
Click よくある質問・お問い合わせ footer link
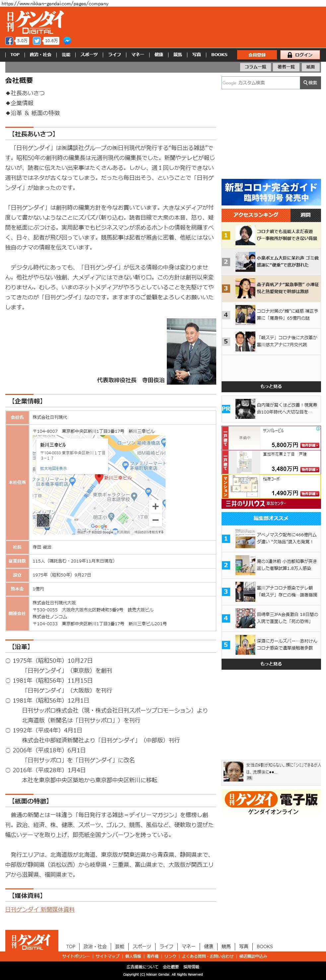208,956
